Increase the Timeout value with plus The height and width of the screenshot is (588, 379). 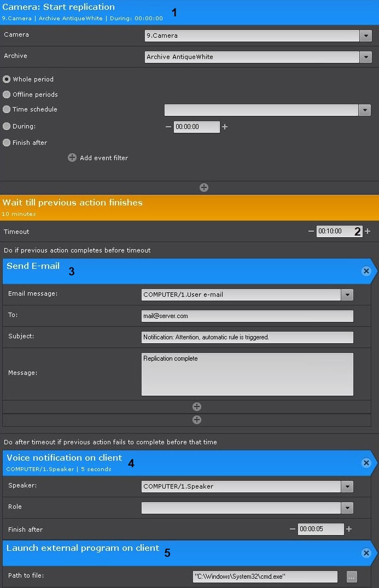tap(368, 231)
